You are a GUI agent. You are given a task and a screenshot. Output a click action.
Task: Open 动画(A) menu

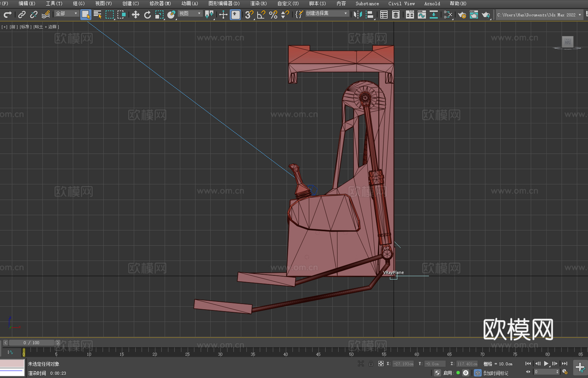(190, 3)
